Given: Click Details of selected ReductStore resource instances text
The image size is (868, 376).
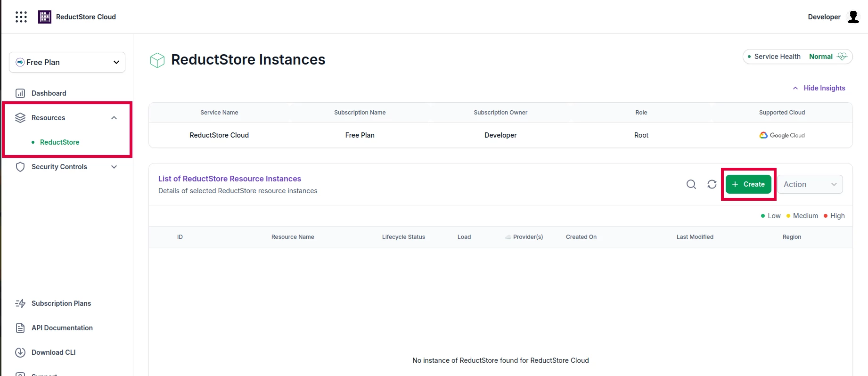Looking at the screenshot, I should click(x=237, y=191).
